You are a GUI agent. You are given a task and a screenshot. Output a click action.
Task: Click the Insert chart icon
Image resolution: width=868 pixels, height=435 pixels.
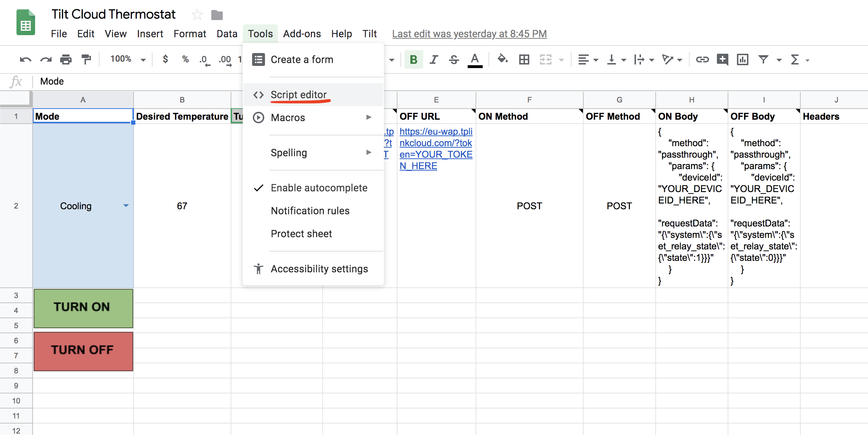click(742, 59)
